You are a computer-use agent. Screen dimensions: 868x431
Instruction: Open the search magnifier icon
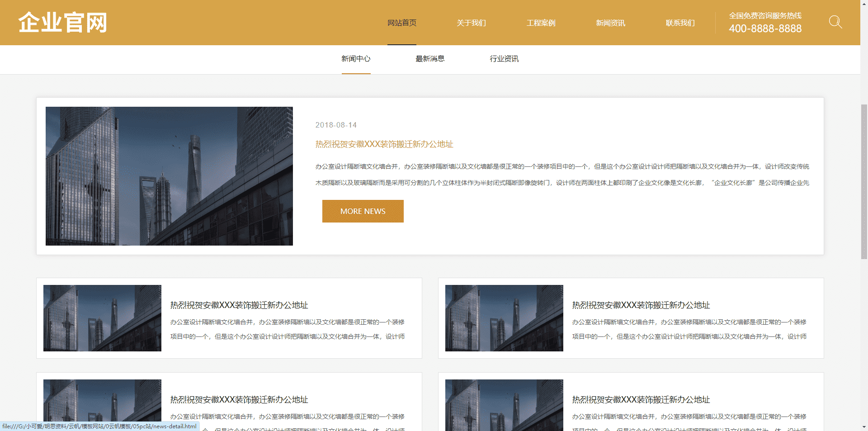click(835, 22)
